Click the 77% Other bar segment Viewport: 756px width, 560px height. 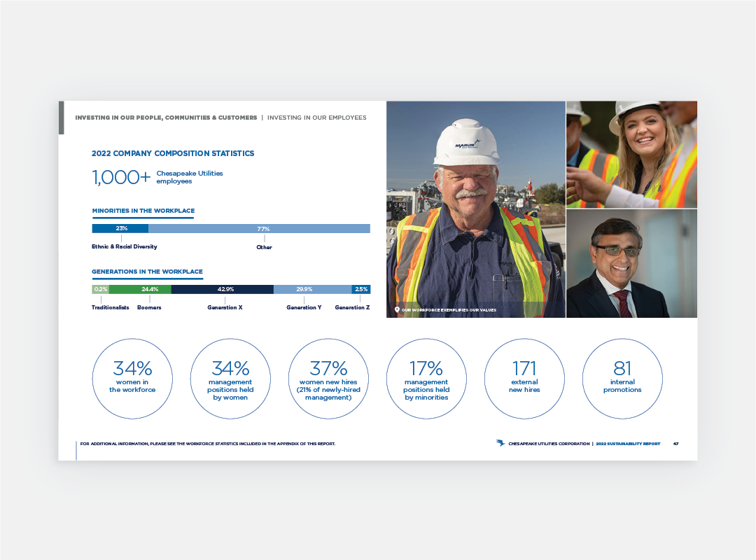point(260,229)
